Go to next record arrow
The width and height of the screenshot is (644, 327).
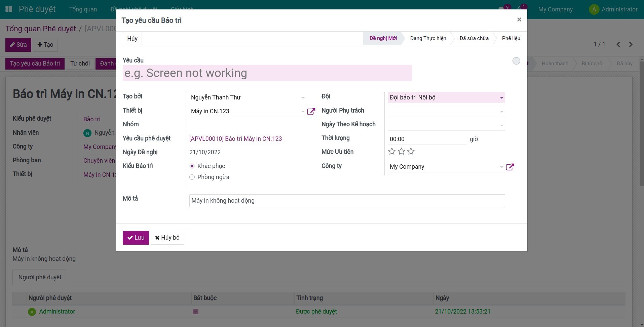(631, 44)
